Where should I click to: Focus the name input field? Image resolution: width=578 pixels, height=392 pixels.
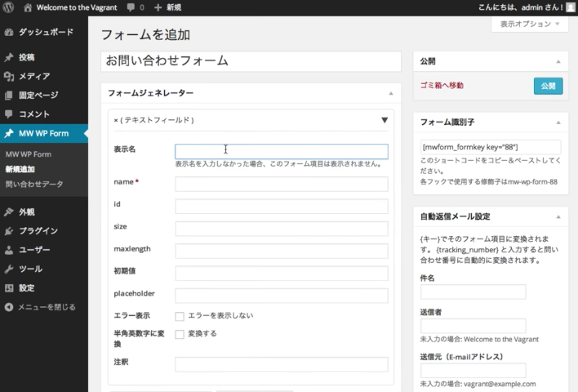(x=282, y=184)
